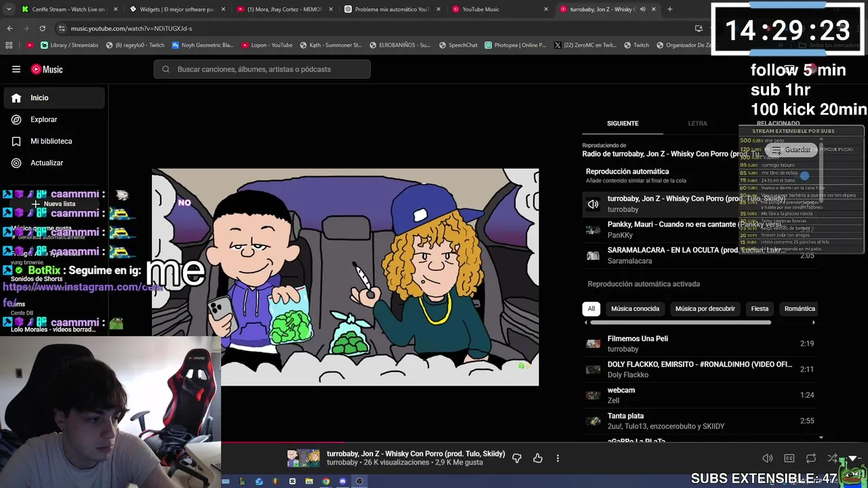Open more options for current song
The image size is (868, 488).
coord(557,458)
